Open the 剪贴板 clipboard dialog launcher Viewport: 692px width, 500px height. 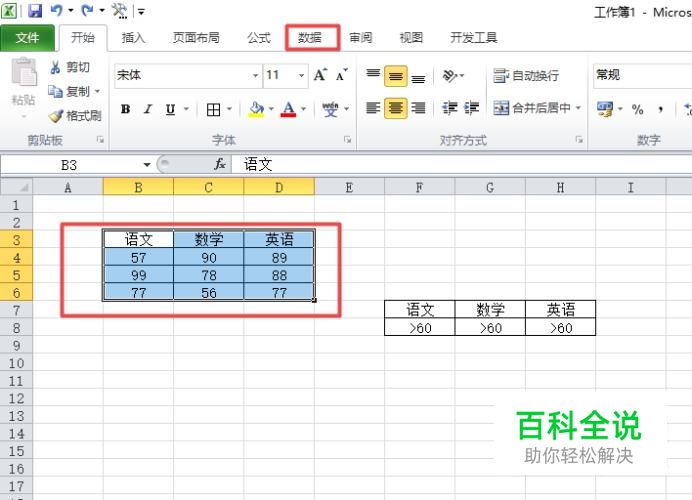click(x=100, y=140)
